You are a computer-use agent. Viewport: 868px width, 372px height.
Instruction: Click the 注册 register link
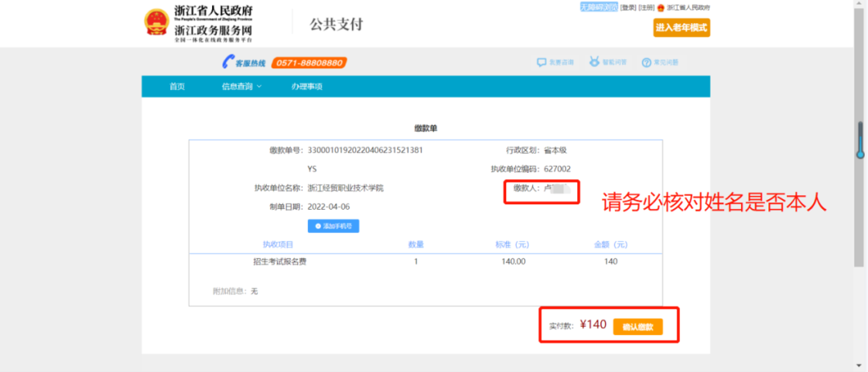pos(646,8)
